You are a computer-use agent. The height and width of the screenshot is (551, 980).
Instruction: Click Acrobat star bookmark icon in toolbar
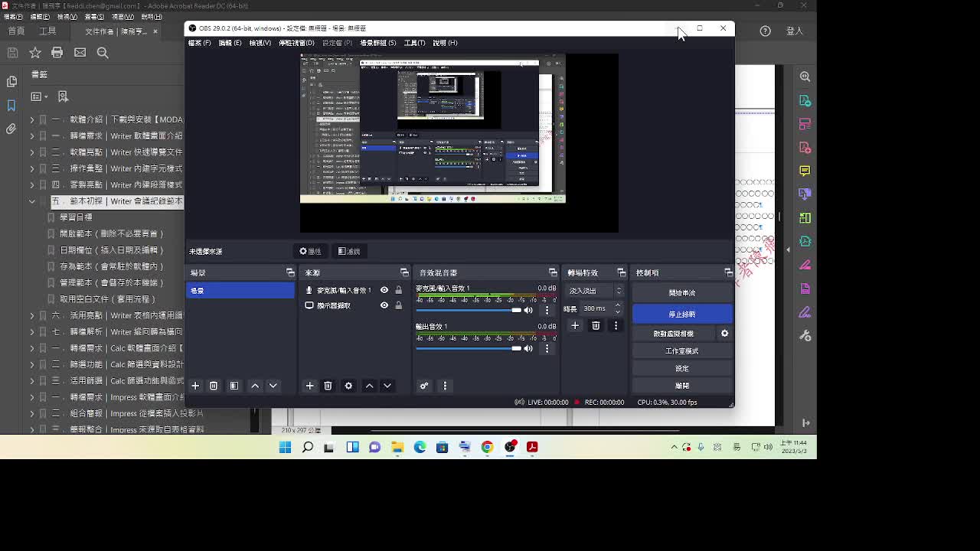pos(35,52)
